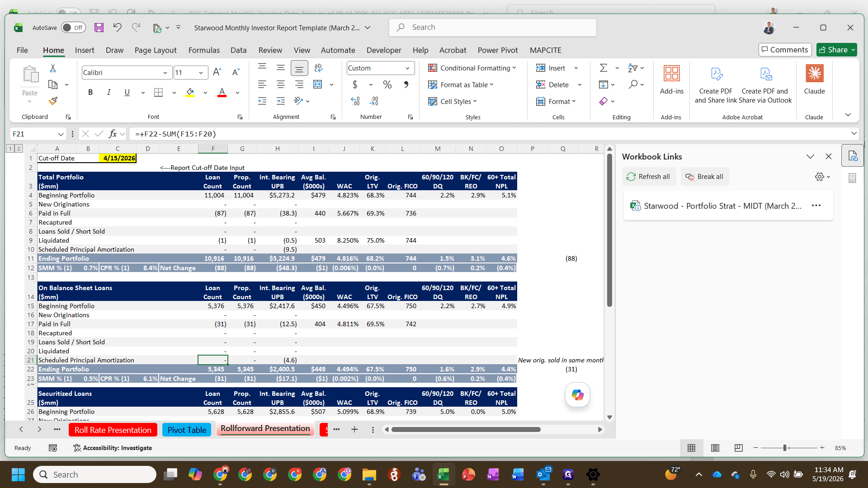This screenshot has width=868, height=488.
Task: Open link settings gear in Workbook Links
Action: click(820, 177)
